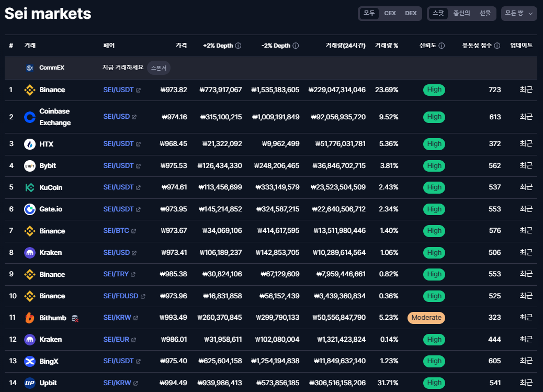Select the 모두 filter option
The width and height of the screenshot is (543, 392).
click(369, 14)
